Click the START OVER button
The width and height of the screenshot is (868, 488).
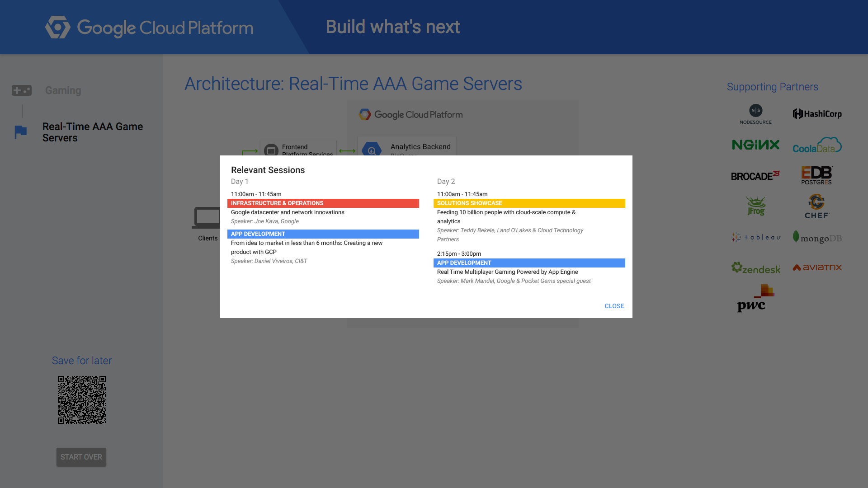tap(81, 457)
